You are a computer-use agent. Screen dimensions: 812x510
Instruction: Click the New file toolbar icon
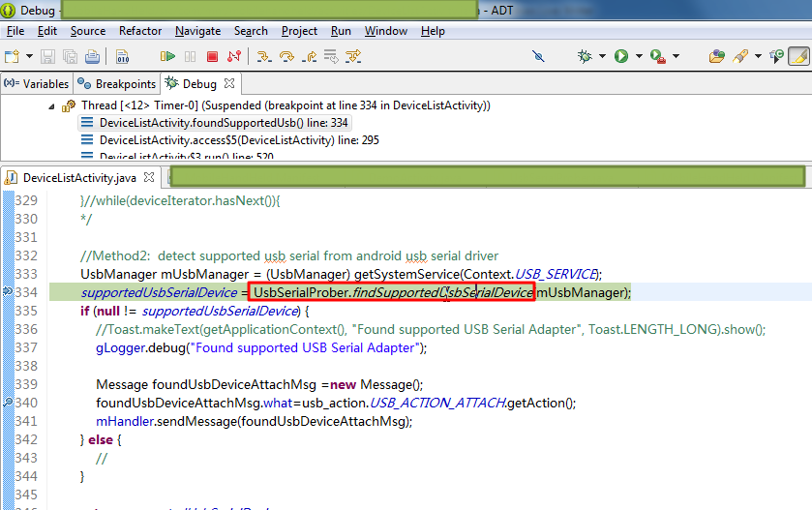12,56
